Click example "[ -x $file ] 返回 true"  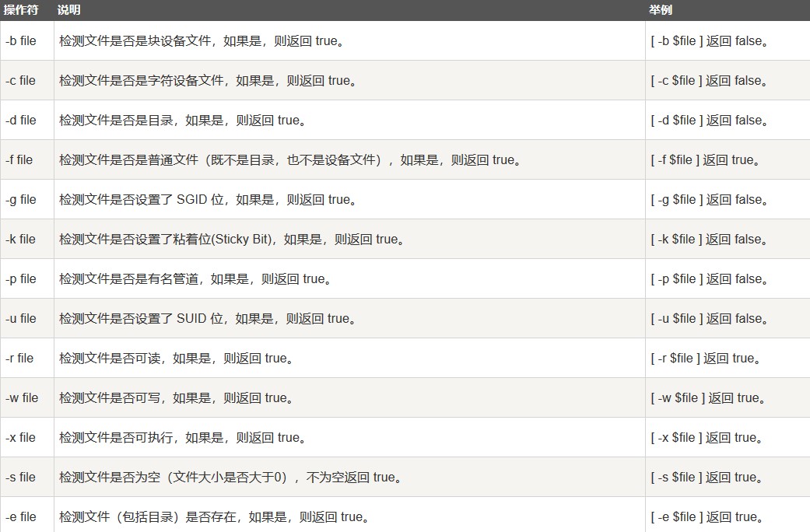[x=707, y=437]
